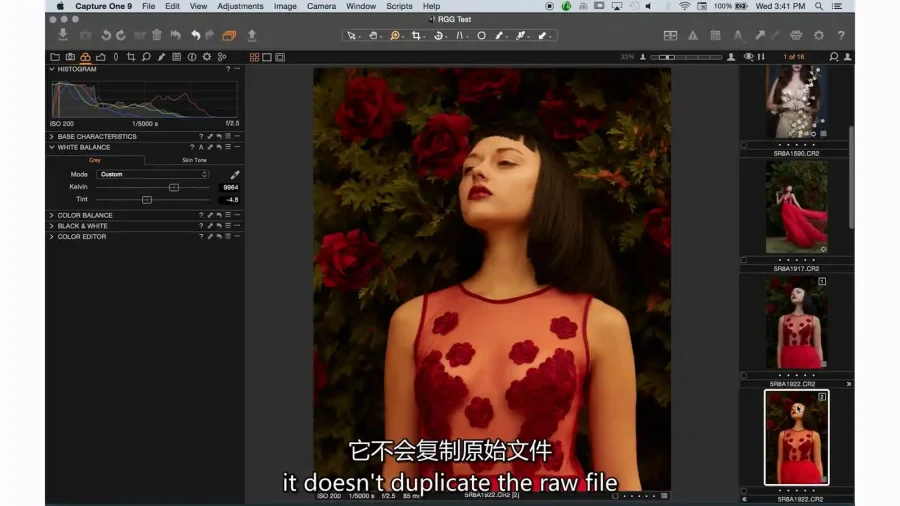This screenshot has height=506, width=900.
Task: Click the Kelvin value field 9964
Action: tap(230, 188)
